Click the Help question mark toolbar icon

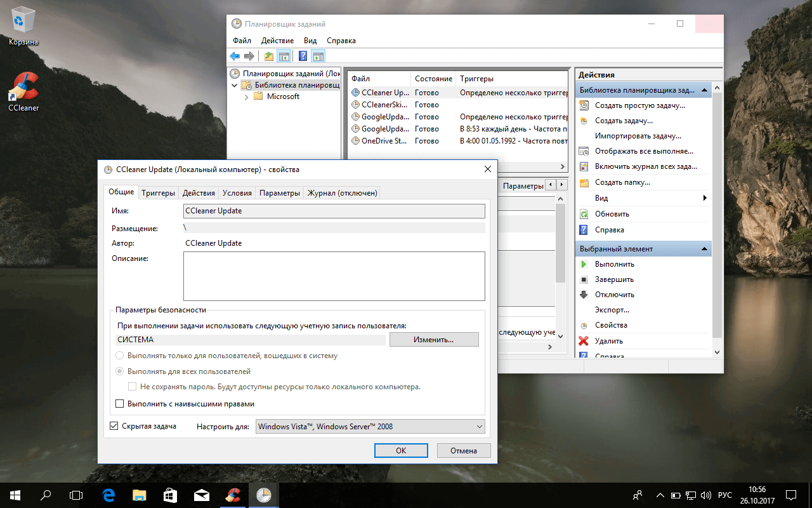[x=303, y=56]
